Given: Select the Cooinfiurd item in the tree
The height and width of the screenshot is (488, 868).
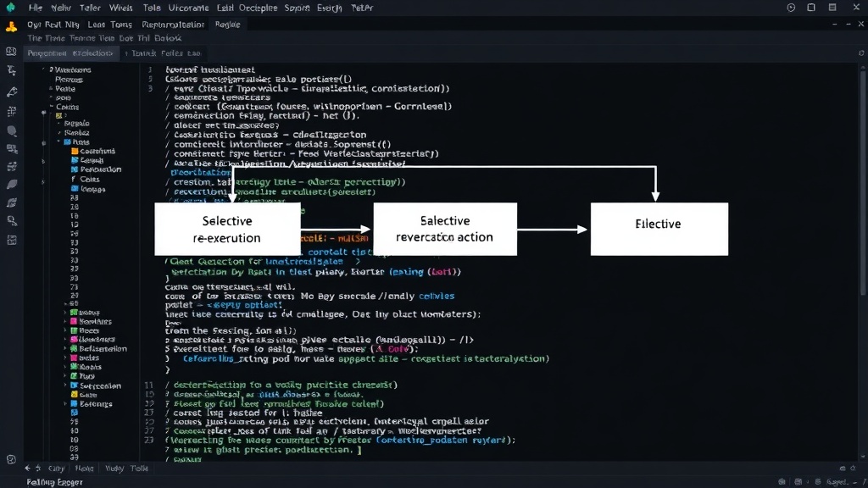Looking at the screenshot, I should pos(97,151).
